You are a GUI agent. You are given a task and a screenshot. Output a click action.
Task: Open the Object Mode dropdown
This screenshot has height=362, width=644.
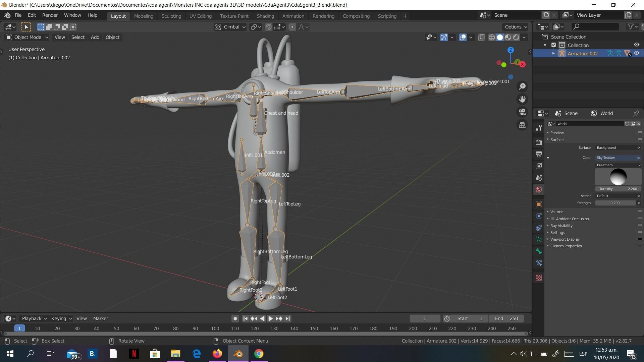point(28,37)
